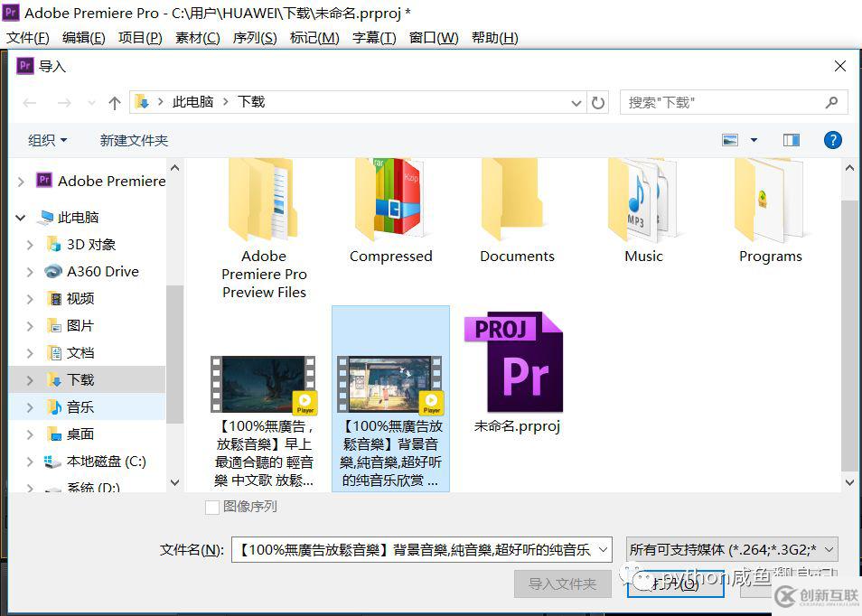Open the 帮助(H) menu
862x616 pixels.
(494, 38)
